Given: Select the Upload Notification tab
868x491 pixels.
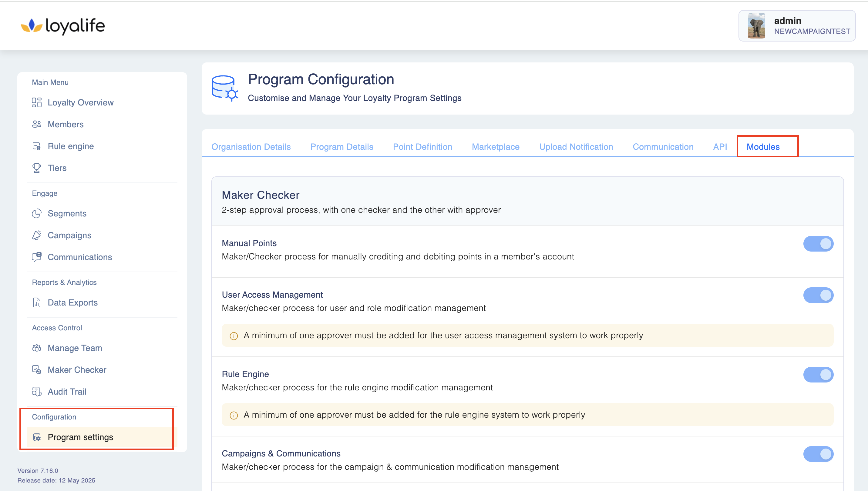Looking at the screenshot, I should pyautogui.click(x=576, y=147).
